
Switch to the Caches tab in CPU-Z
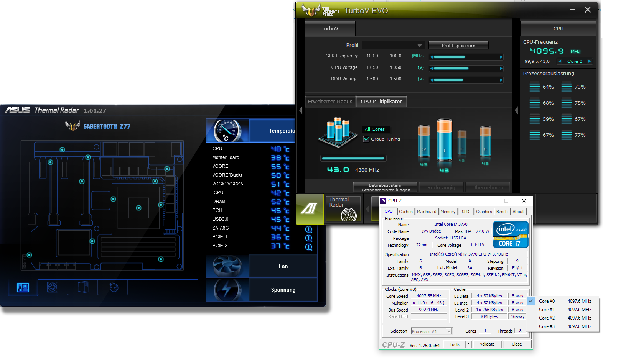(x=405, y=212)
